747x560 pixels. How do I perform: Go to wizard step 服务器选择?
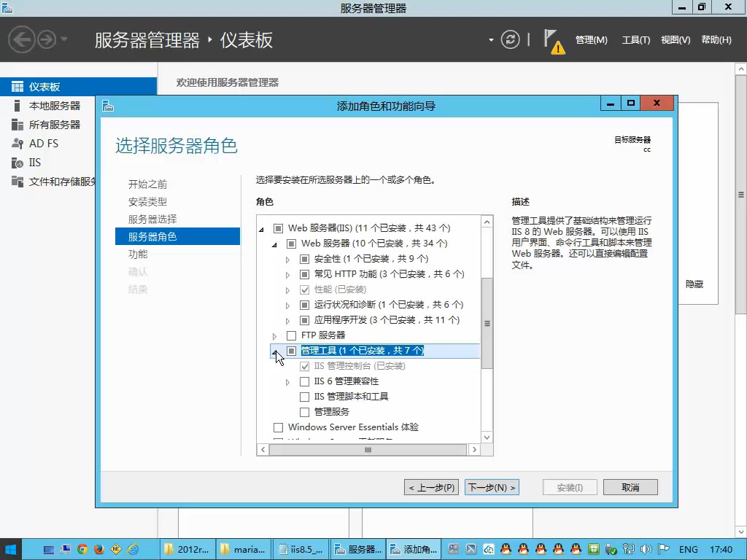click(x=152, y=219)
